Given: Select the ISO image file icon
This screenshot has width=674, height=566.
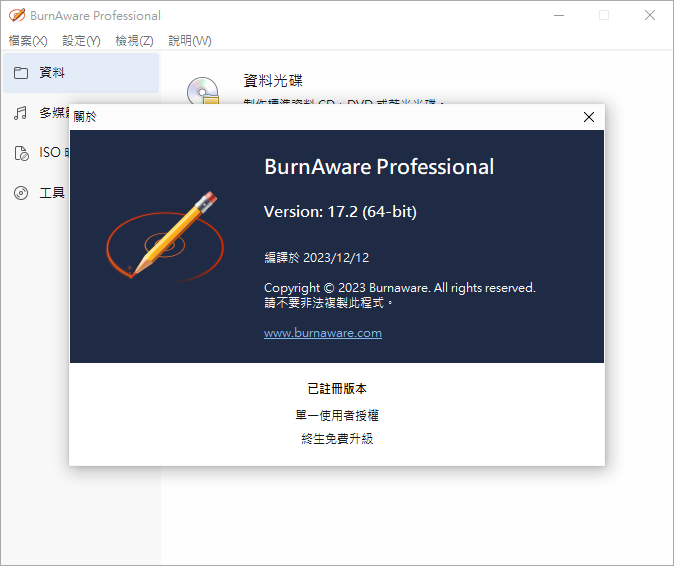Looking at the screenshot, I should pyautogui.click(x=21, y=153).
